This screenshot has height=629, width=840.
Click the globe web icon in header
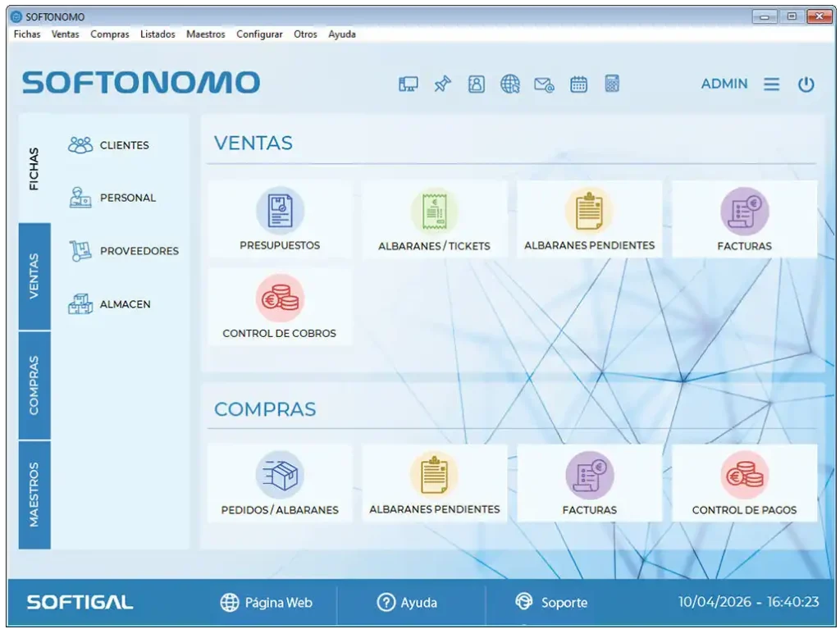tap(509, 84)
